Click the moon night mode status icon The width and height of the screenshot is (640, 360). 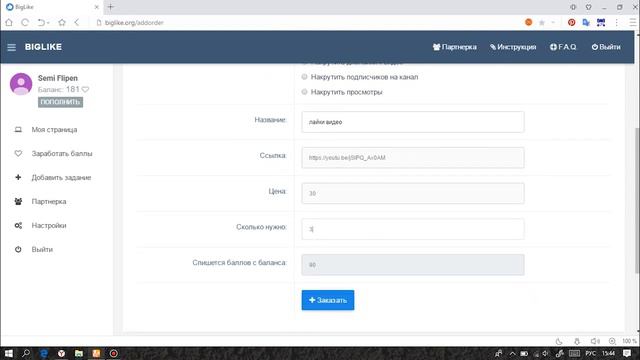click(559, 341)
